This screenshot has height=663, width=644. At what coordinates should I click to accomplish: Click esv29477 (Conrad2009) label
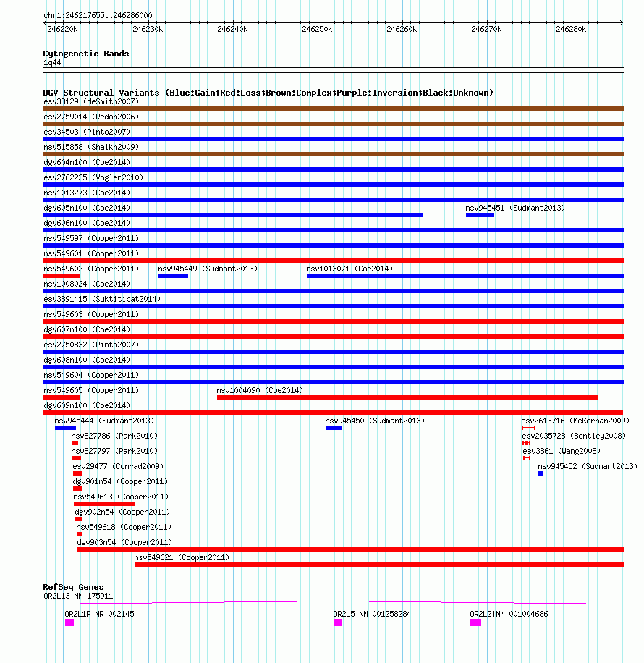tap(118, 467)
